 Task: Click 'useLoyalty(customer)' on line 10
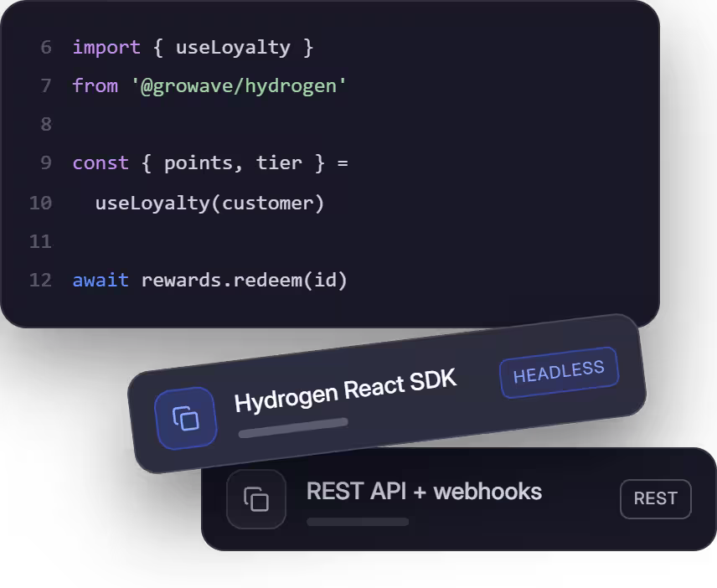click(210, 203)
